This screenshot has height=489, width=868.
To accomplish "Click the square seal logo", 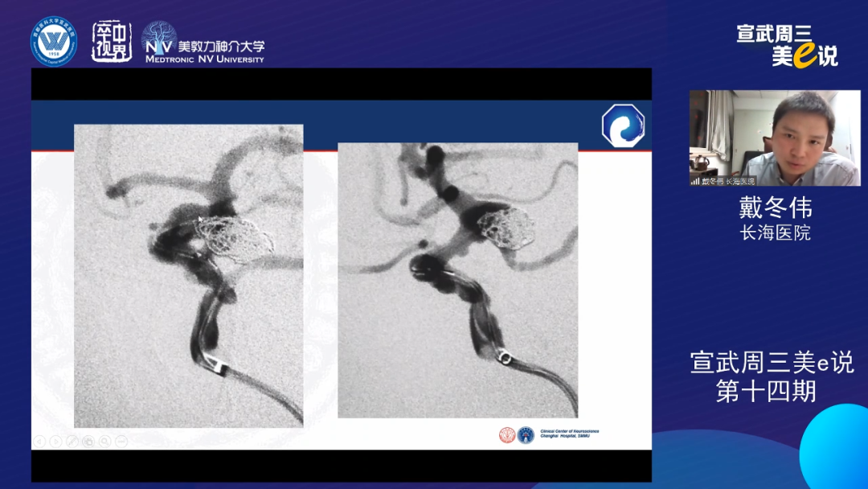I will coord(111,41).
